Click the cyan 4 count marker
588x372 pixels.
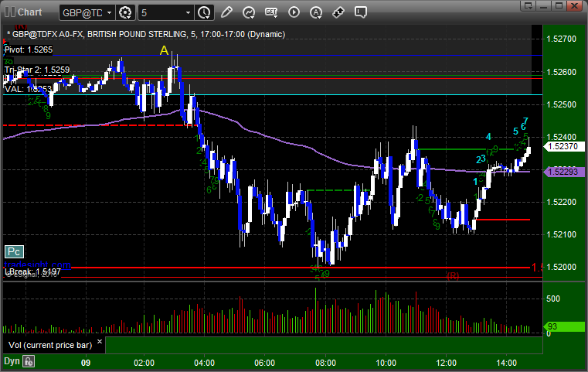point(488,137)
